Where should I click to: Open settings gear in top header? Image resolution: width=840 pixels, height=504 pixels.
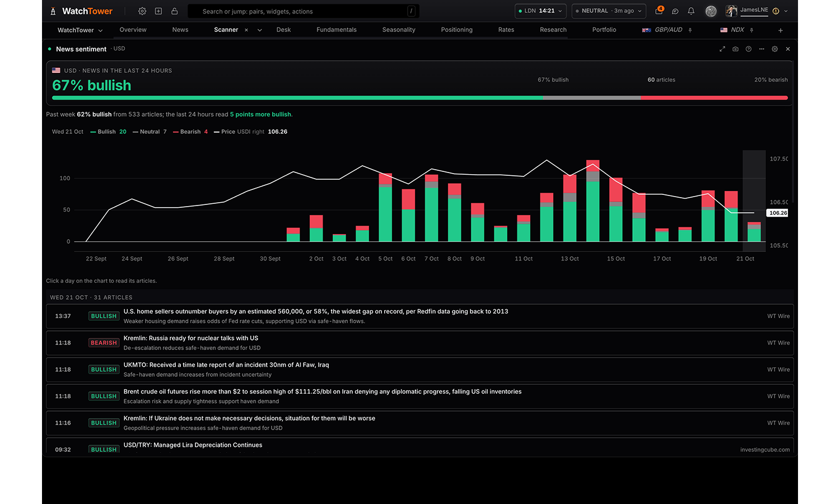click(142, 11)
